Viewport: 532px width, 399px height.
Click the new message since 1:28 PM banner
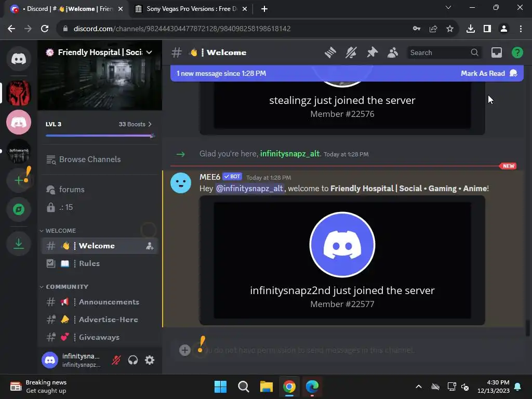click(x=221, y=73)
